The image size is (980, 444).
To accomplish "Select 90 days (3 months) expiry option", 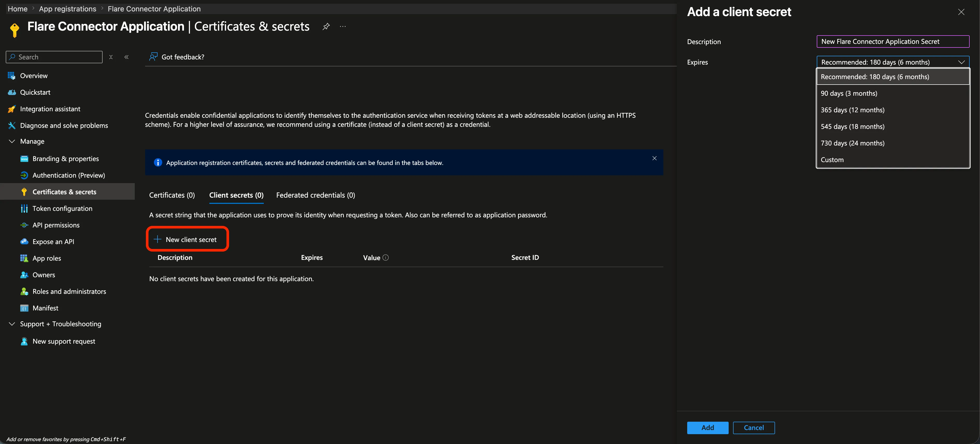I will pos(892,93).
